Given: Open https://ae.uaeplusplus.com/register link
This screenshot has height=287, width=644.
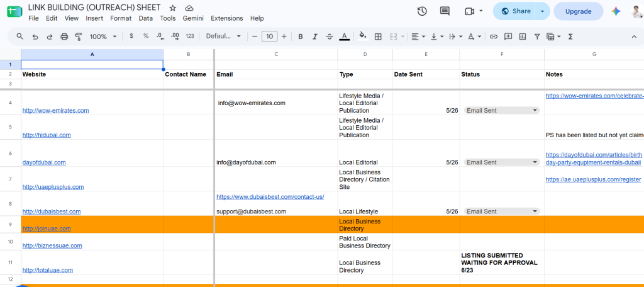Looking at the screenshot, I should 593,179.
